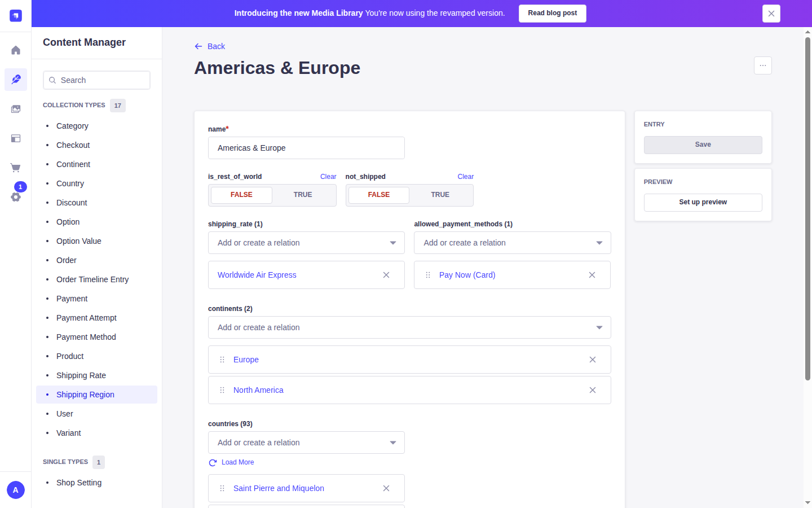Remove Pay Now (Card) relation
This screenshot has height=508, width=812.
(592, 275)
